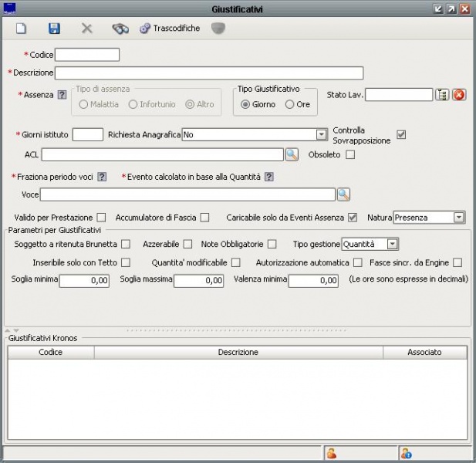Clear Stato Lav. with red X icon

point(459,94)
